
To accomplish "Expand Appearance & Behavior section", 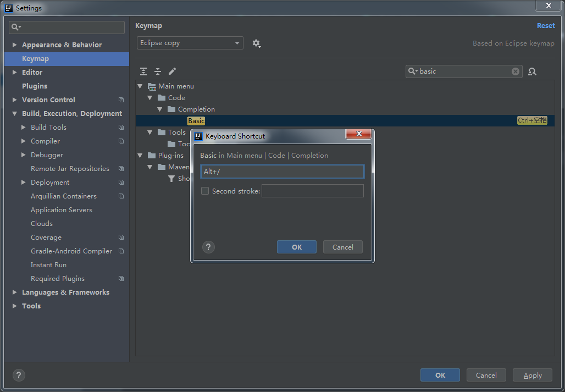I will click(15, 45).
